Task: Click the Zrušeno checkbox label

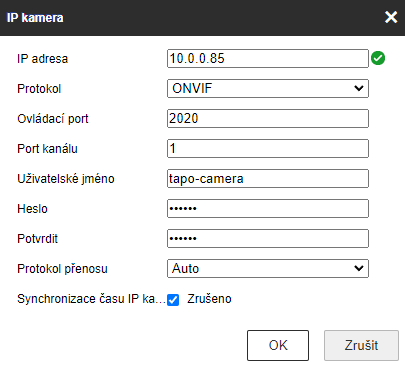Action: point(209,299)
